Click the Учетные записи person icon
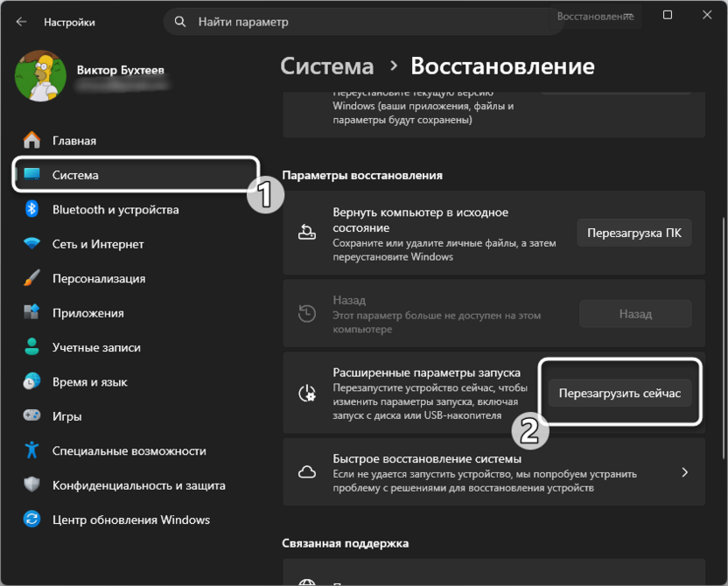The width and height of the screenshot is (728, 586). coord(32,347)
